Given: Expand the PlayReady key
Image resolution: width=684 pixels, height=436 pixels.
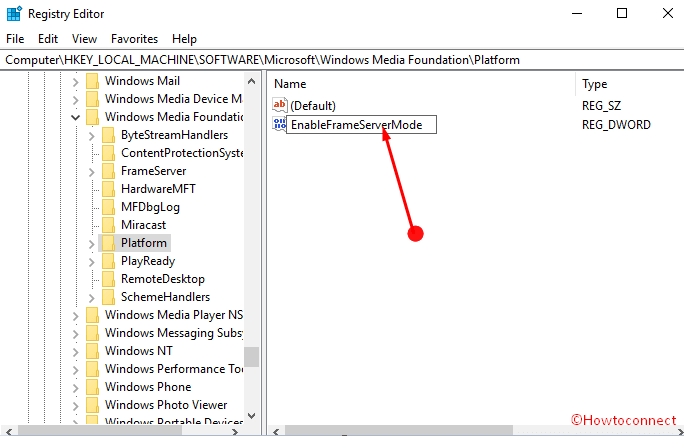Looking at the screenshot, I should [x=92, y=261].
